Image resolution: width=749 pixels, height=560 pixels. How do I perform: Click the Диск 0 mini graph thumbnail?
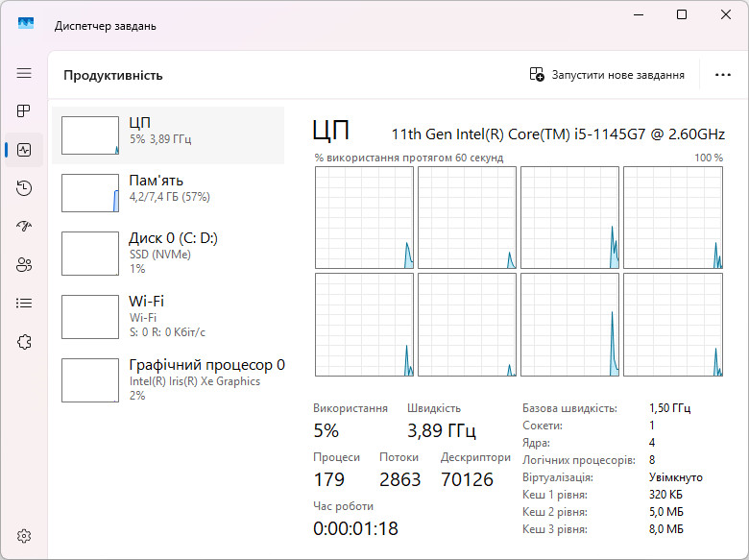(90, 254)
